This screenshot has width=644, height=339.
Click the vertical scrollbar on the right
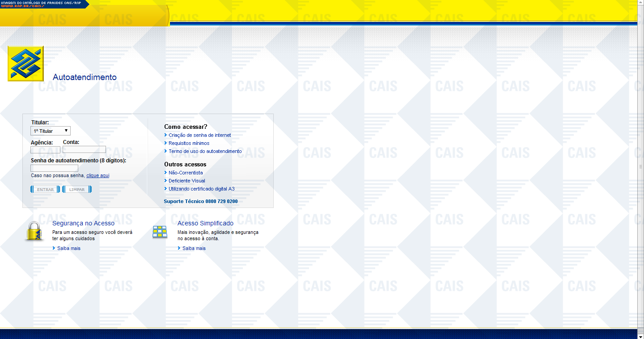point(640,165)
